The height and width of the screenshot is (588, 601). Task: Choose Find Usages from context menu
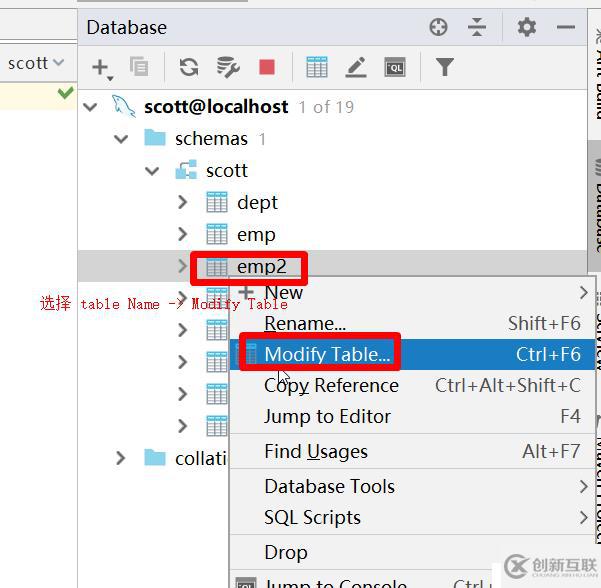[412, 452]
